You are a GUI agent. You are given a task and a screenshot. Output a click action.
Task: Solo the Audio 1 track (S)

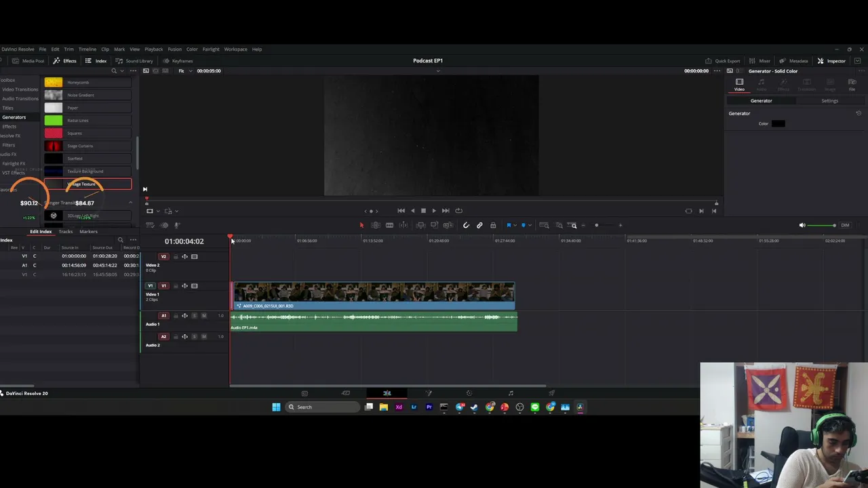click(x=194, y=316)
